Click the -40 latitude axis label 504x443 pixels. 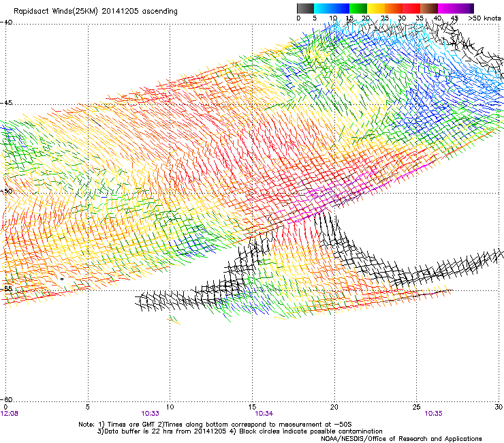tap(6, 22)
